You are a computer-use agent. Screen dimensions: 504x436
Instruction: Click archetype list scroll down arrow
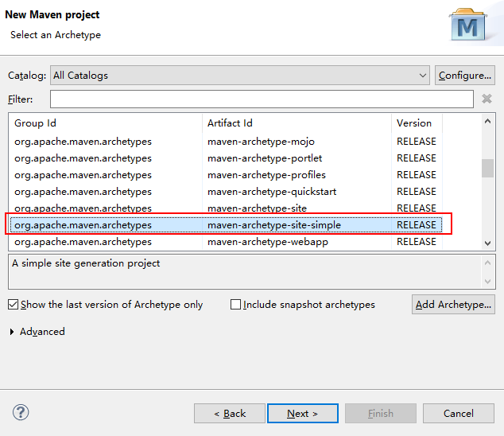tap(487, 243)
